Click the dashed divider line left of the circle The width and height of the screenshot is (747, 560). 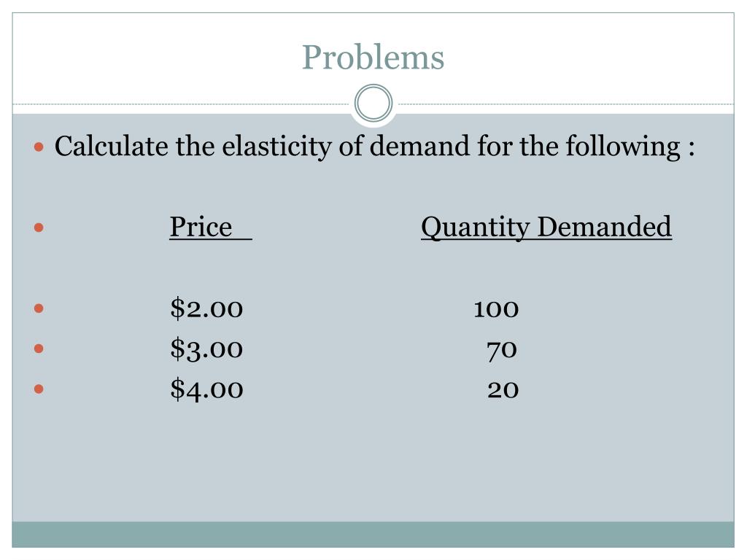[182, 104]
